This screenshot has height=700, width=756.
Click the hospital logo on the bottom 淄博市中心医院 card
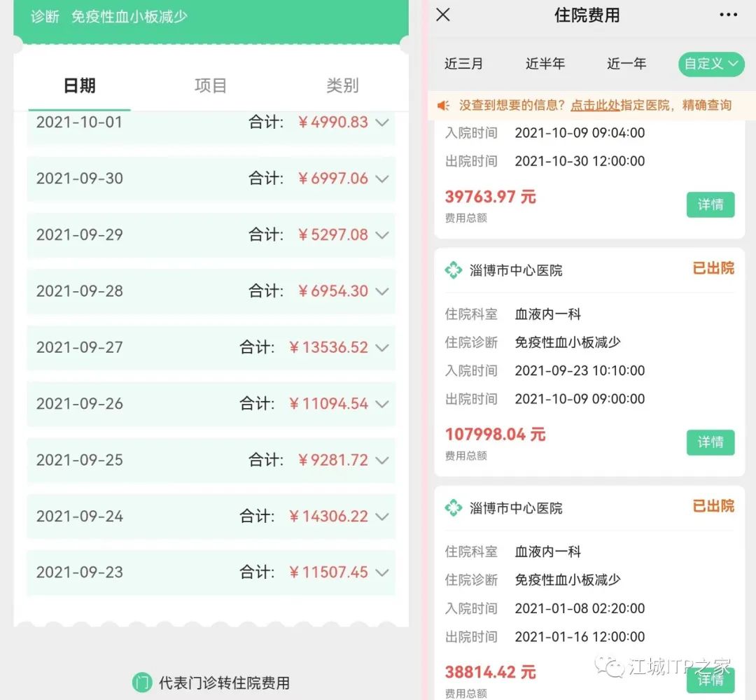point(455,507)
